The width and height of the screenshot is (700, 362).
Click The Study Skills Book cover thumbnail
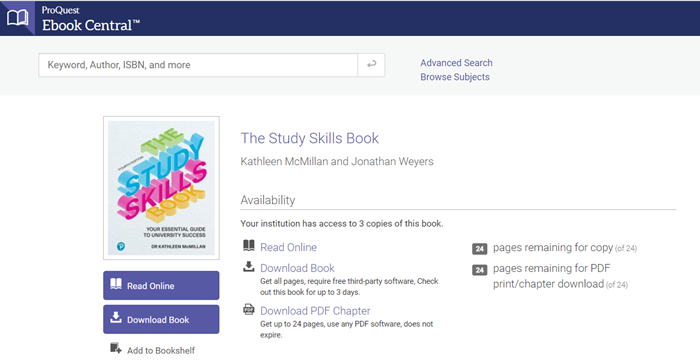(161, 188)
